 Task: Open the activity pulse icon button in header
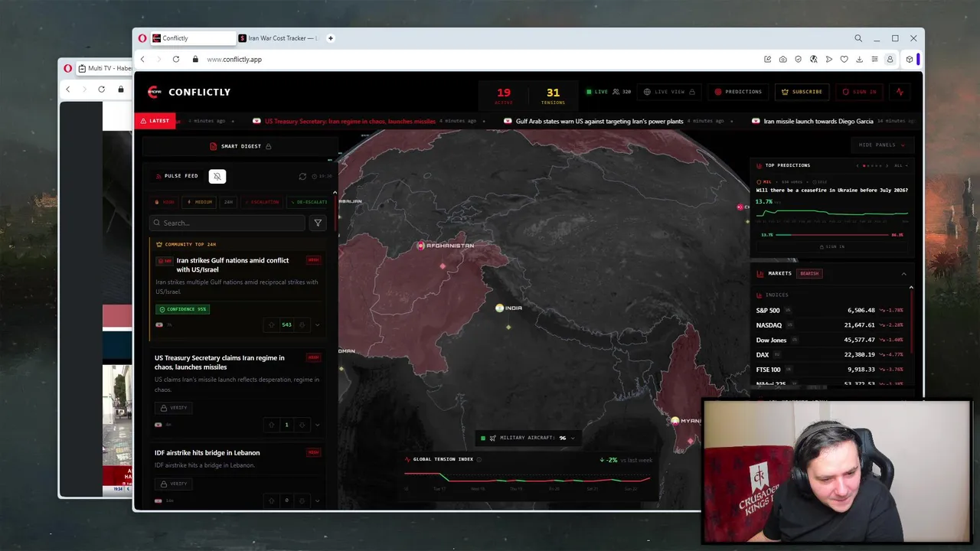click(900, 92)
